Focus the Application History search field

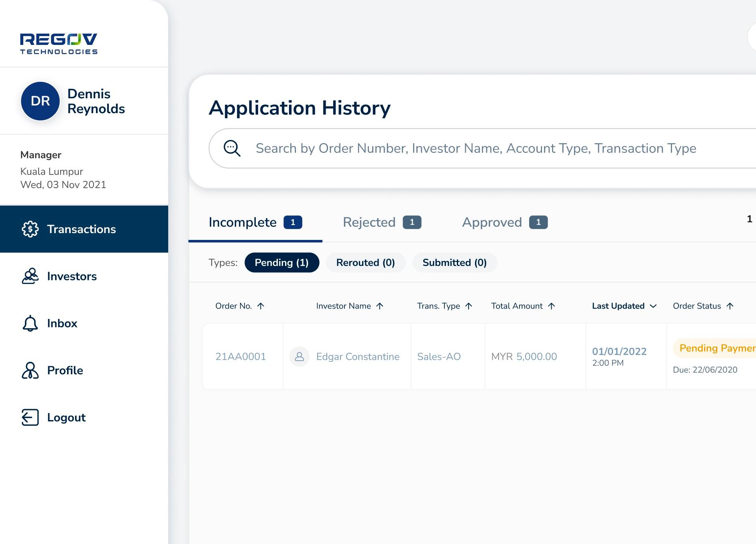click(476, 148)
